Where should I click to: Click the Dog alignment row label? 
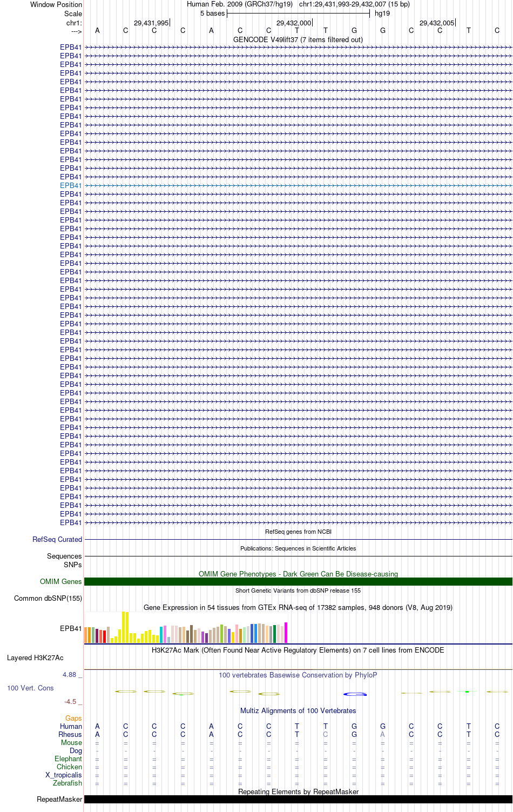[x=76, y=750]
